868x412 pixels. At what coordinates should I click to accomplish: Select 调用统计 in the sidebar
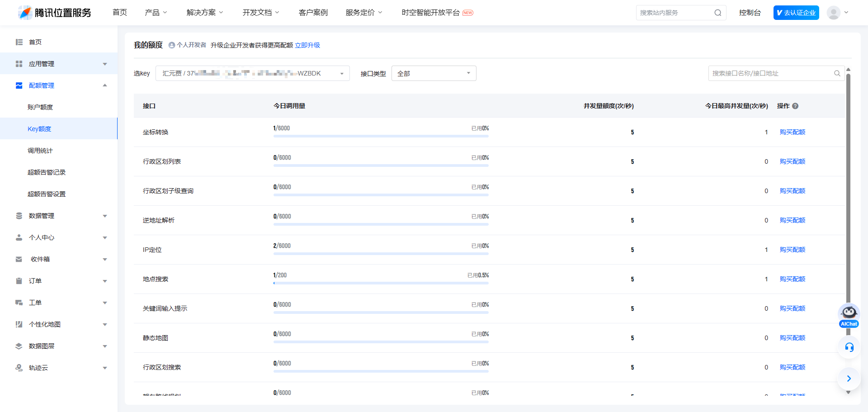40,151
